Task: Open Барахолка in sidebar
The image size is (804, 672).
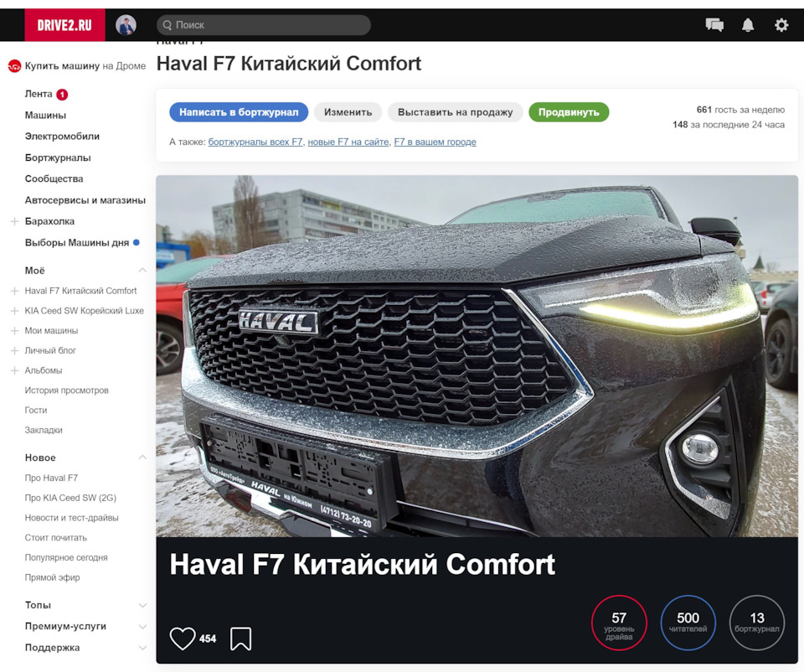Action: click(49, 221)
